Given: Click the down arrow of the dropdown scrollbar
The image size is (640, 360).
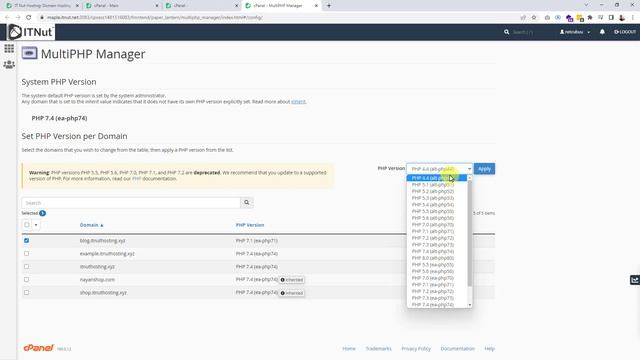Looking at the screenshot, I should 470,305.
